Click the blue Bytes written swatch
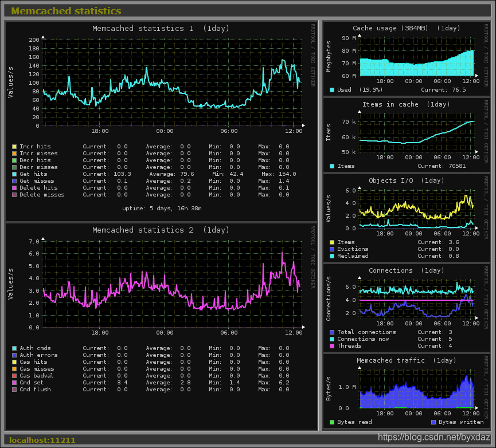This screenshot has height=448, width=496. click(x=433, y=422)
